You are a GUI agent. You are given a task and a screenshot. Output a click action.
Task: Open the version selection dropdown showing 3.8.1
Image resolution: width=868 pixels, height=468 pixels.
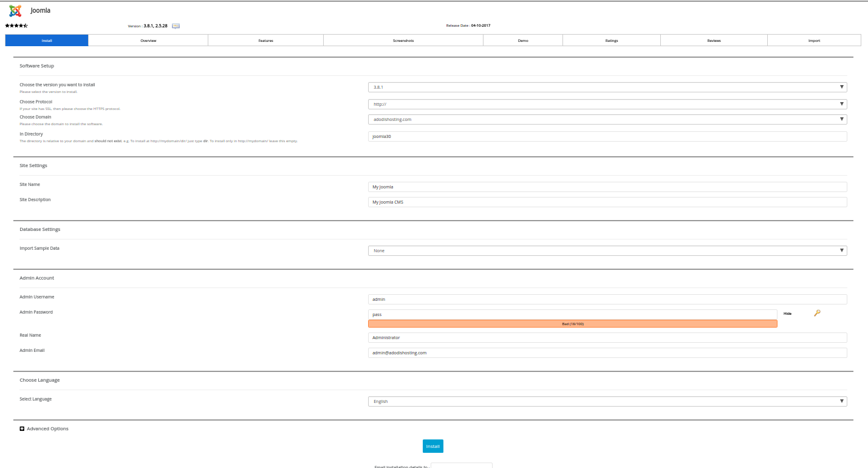pos(607,87)
